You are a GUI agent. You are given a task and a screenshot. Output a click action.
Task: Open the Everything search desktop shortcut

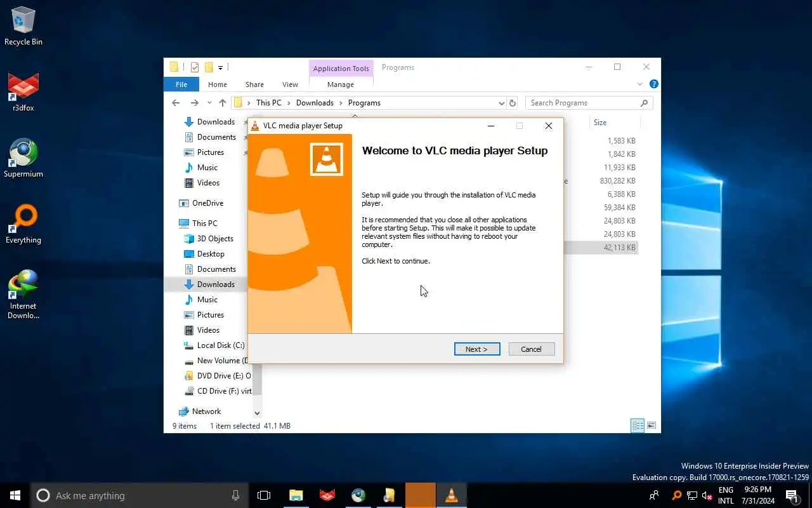[x=23, y=224]
